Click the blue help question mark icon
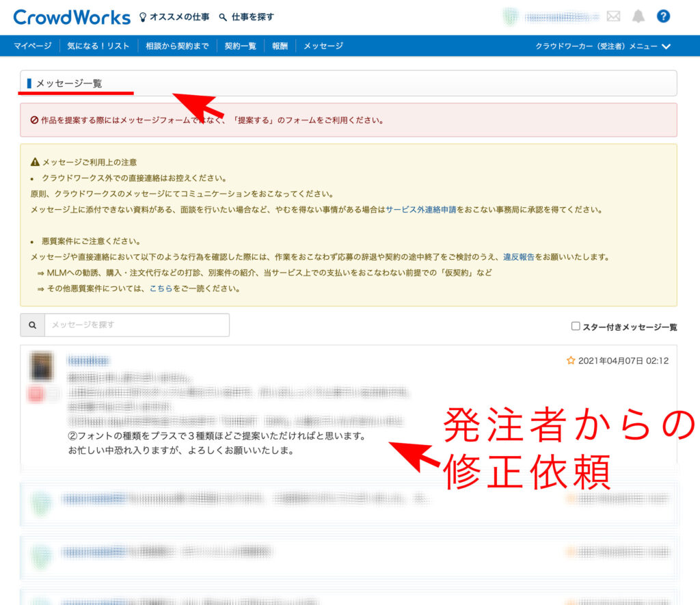Screen dimensions: 700x605 (662, 16)
